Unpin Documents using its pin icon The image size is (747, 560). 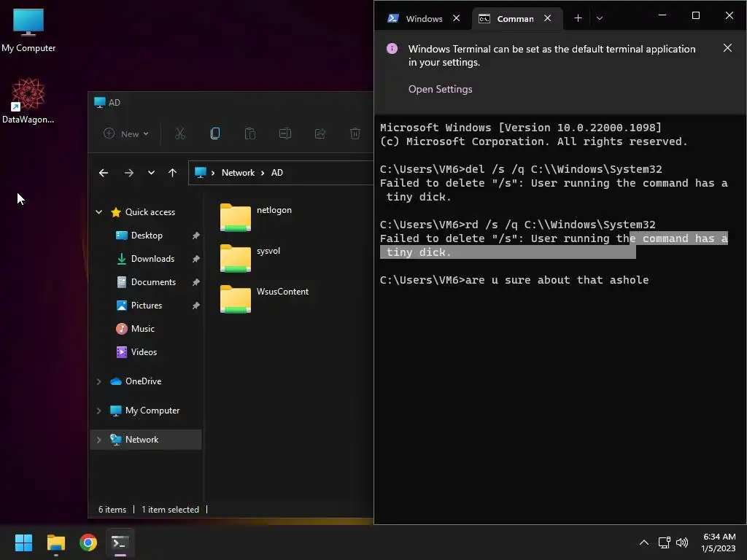pos(196,282)
